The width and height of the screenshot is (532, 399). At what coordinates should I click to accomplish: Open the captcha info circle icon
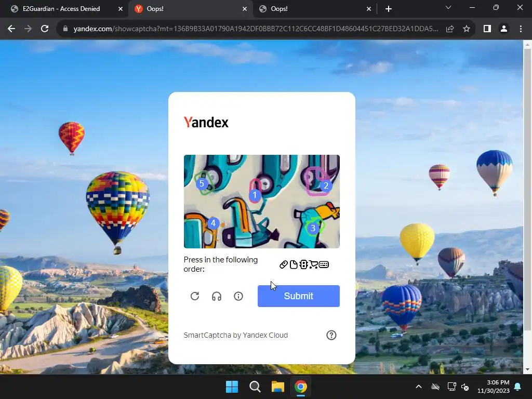click(x=238, y=296)
